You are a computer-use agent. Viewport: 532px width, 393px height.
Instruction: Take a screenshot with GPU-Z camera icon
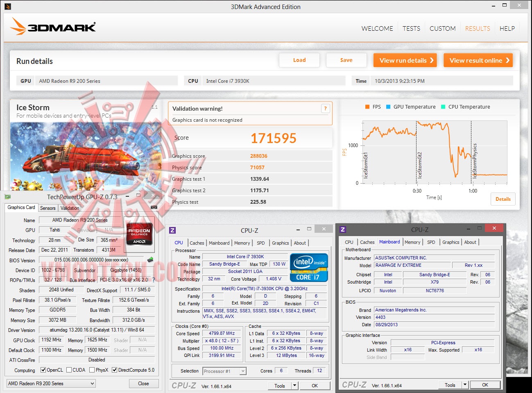click(154, 207)
